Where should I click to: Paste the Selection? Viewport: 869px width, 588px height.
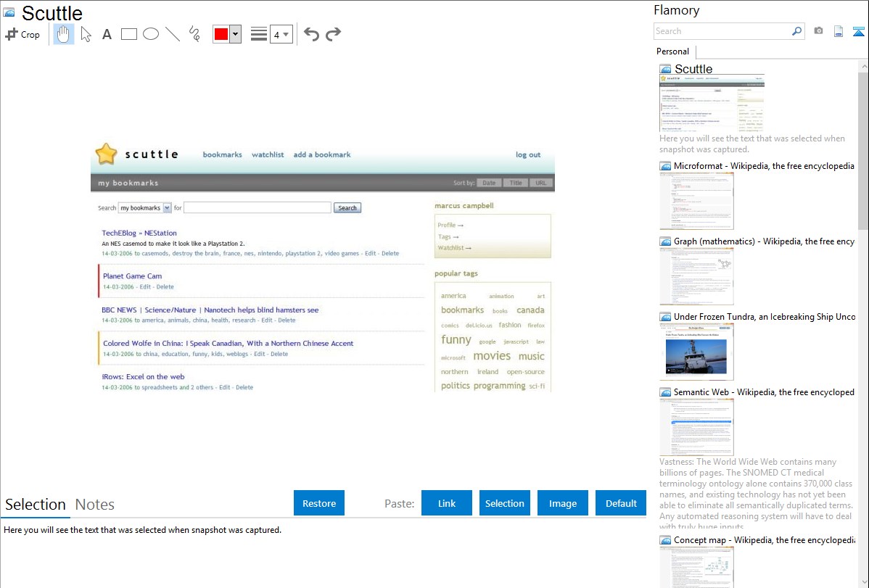(x=505, y=503)
